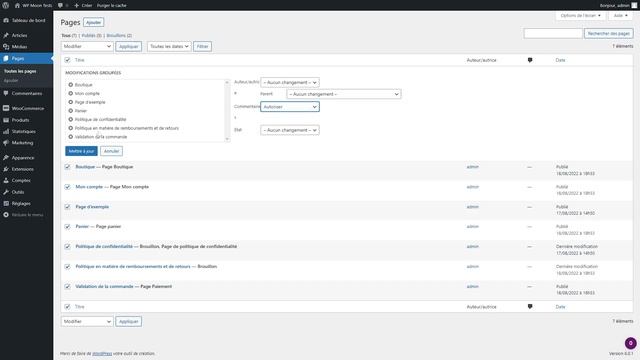Expand the Aide help panel

coord(620,16)
